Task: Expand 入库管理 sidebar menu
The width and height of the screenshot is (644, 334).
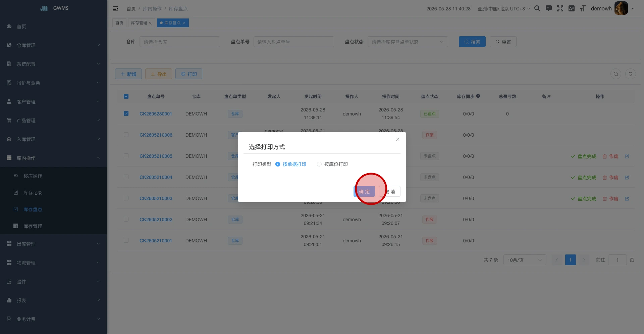Action: pyautogui.click(x=54, y=139)
